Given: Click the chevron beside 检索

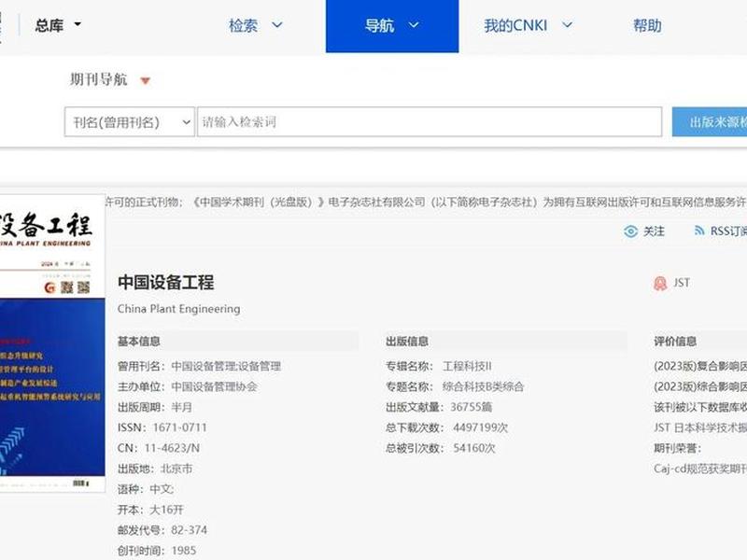Looking at the screenshot, I should point(277,25).
